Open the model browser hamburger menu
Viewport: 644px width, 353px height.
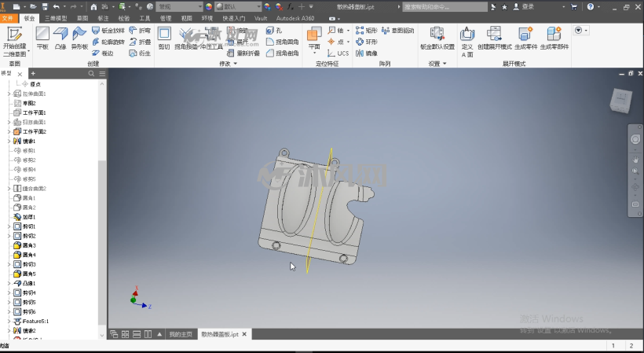tap(102, 74)
